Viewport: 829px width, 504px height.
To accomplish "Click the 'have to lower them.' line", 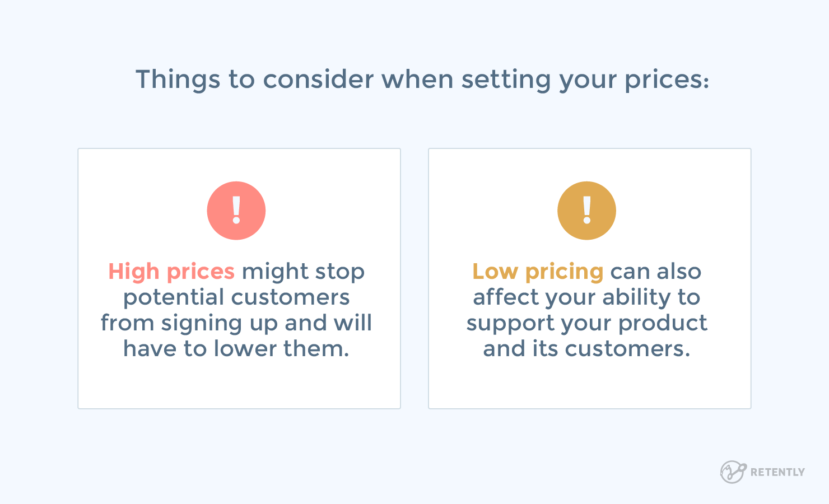I will [236, 349].
